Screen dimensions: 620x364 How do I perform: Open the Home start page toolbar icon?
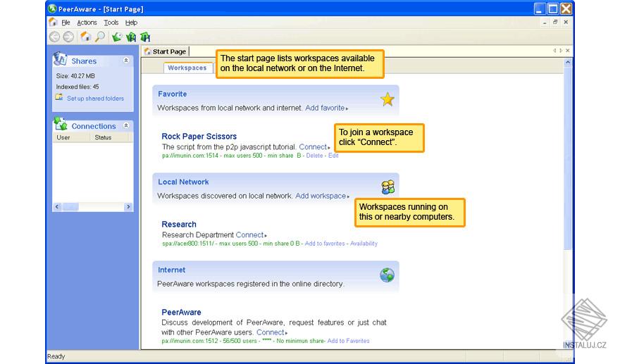pyautogui.click(x=85, y=37)
